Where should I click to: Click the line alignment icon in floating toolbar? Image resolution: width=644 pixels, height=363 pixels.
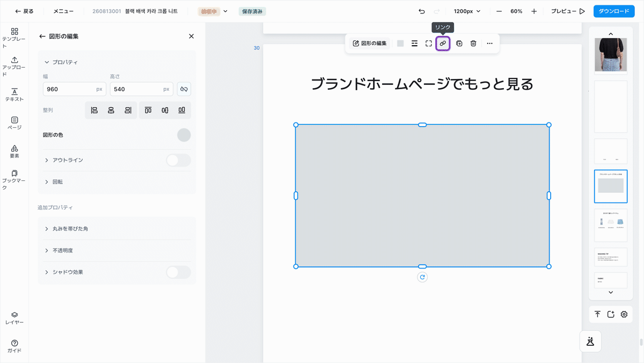[x=414, y=43]
